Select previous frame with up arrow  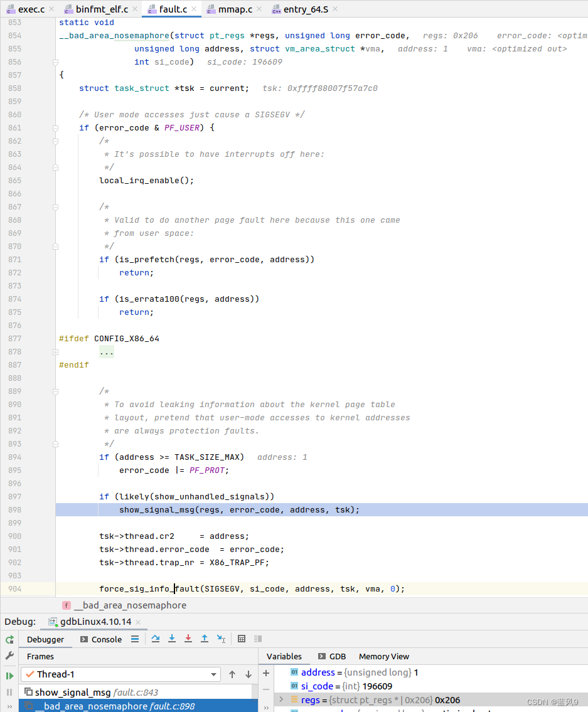tap(232, 674)
